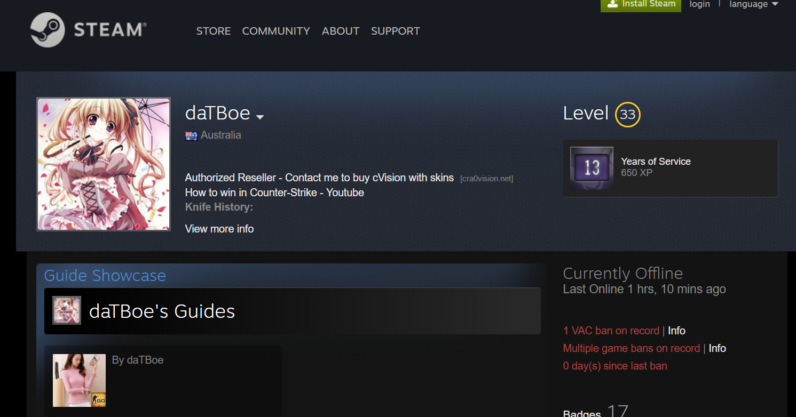Open the COMMUNITY menu

click(276, 31)
